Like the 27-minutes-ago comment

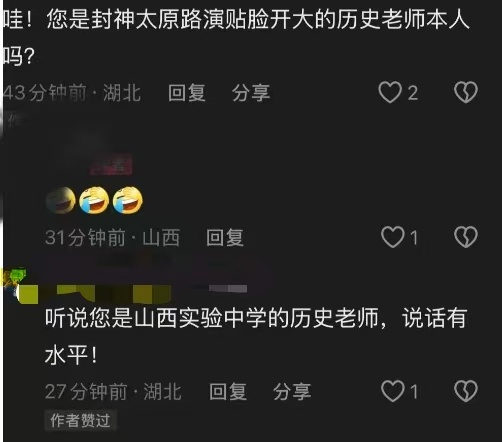(392, 391)
